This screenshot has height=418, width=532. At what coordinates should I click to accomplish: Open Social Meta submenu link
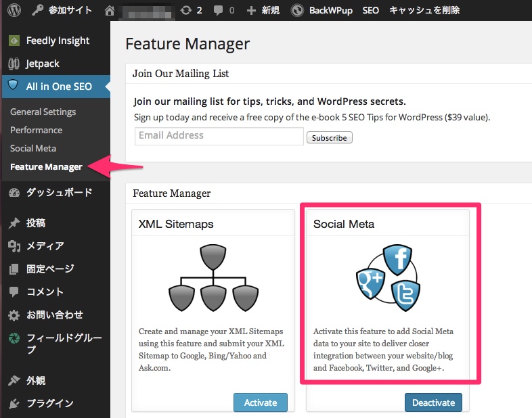click(x=33, y=149)
